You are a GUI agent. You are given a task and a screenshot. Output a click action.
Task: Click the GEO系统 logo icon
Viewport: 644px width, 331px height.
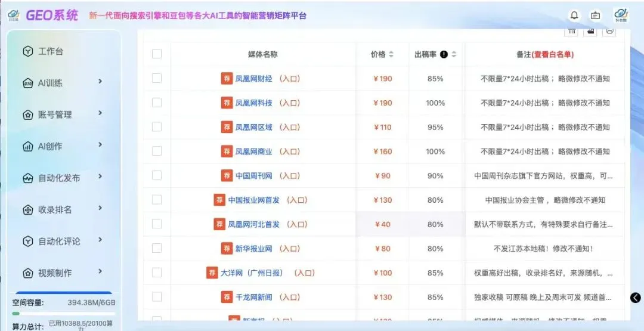point(14,16)
